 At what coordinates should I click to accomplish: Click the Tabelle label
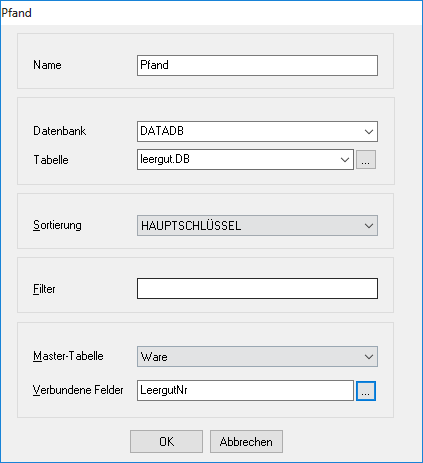51,160
